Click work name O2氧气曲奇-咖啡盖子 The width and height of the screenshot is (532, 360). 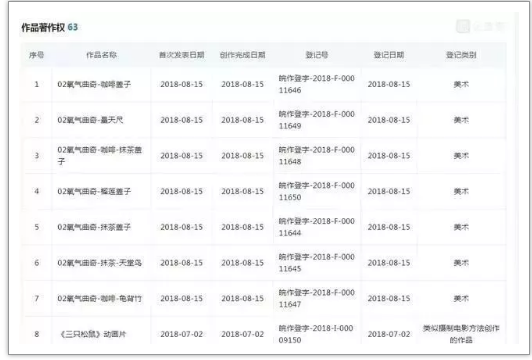click(x=94, y=84)
